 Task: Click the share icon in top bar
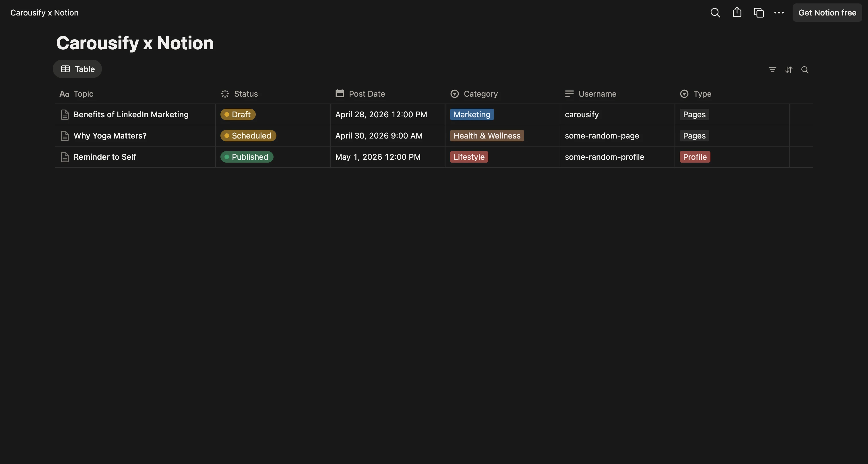coord(737,12)
